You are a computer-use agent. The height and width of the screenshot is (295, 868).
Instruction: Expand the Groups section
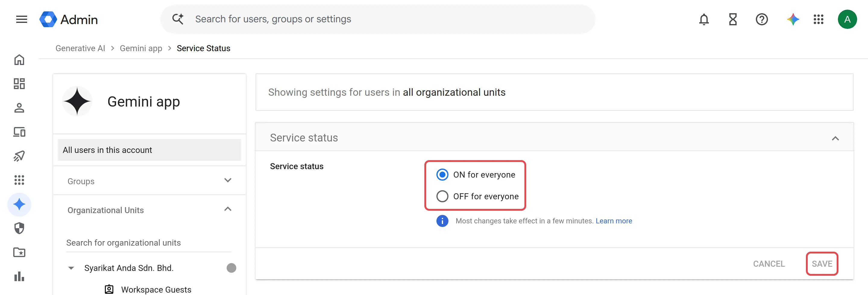[149, 181]
